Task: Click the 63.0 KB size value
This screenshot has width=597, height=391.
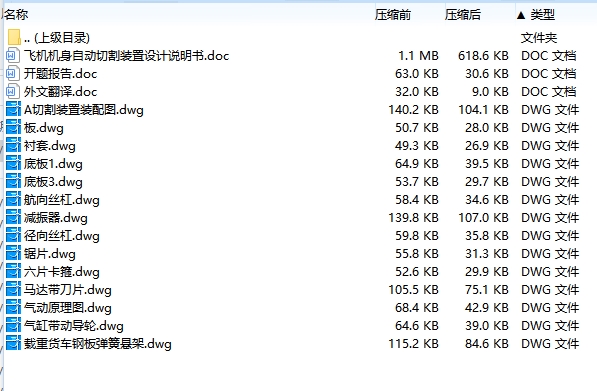Action: tap(417, 74)
